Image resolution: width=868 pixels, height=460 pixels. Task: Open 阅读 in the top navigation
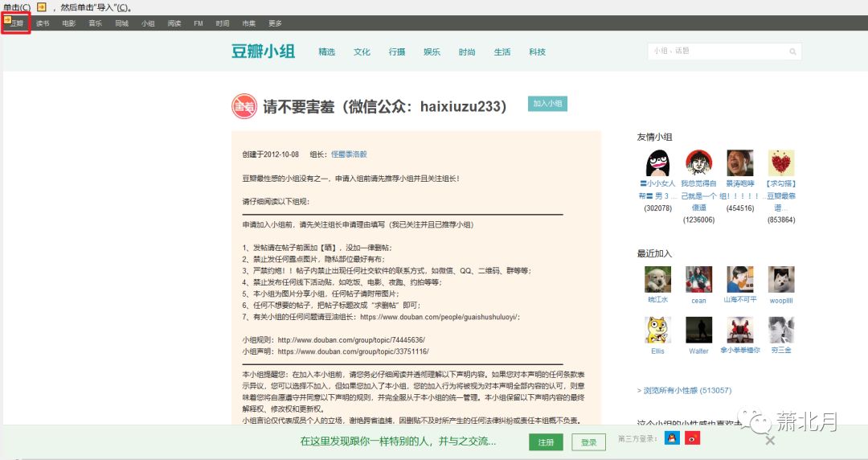click(x=174, y=23)
